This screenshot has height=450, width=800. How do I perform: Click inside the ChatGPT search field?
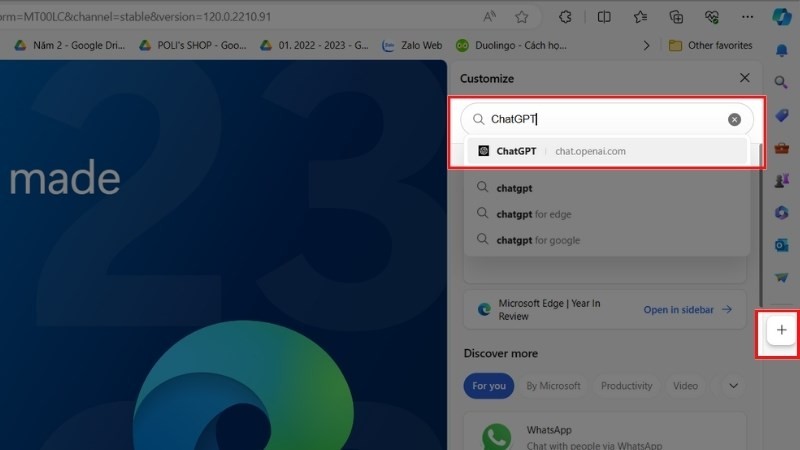tap(607, 119)
